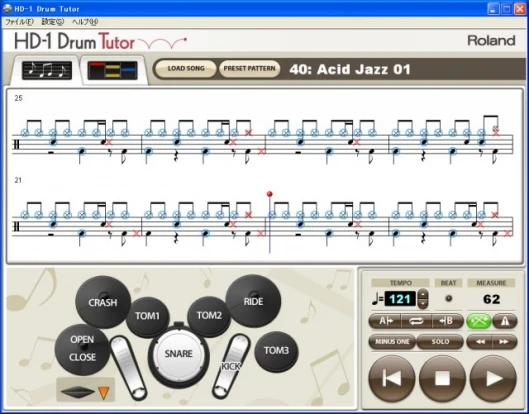Image resolution: width=529 pixels, height=414 pixels.
Task: Increase tempo with the up arrow
Action: [x=423, y=295]
